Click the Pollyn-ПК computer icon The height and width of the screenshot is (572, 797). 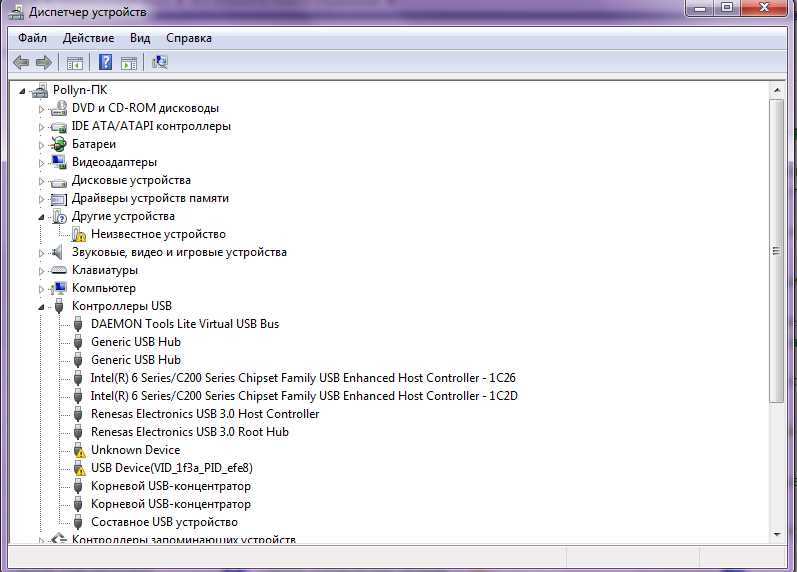pyautogui.click(x=40, y=91)
